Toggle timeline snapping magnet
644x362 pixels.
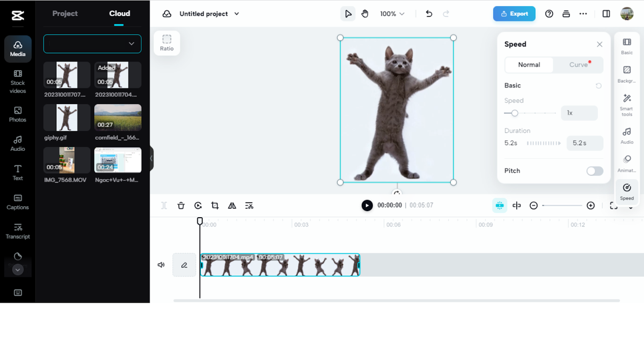[500, 205]
